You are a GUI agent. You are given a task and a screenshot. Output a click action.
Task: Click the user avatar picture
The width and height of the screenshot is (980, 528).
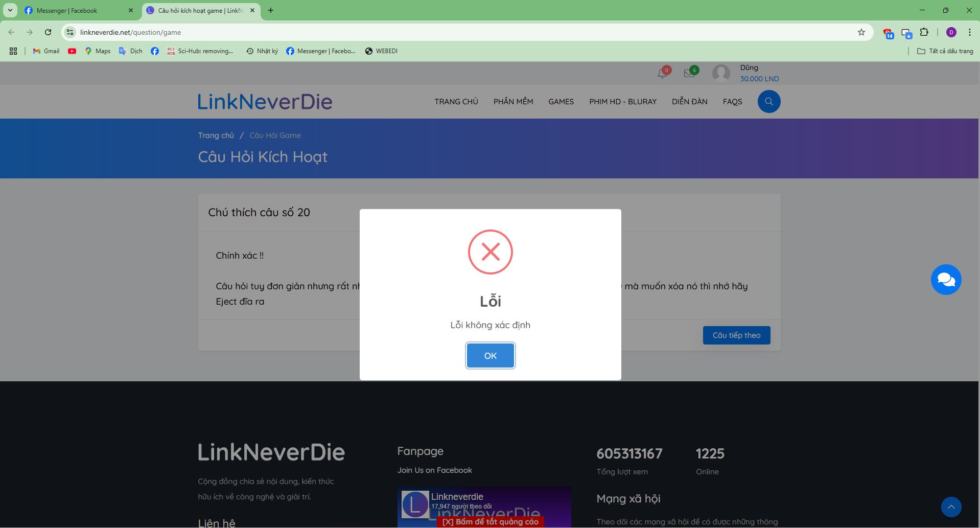[x=721, y=74]
